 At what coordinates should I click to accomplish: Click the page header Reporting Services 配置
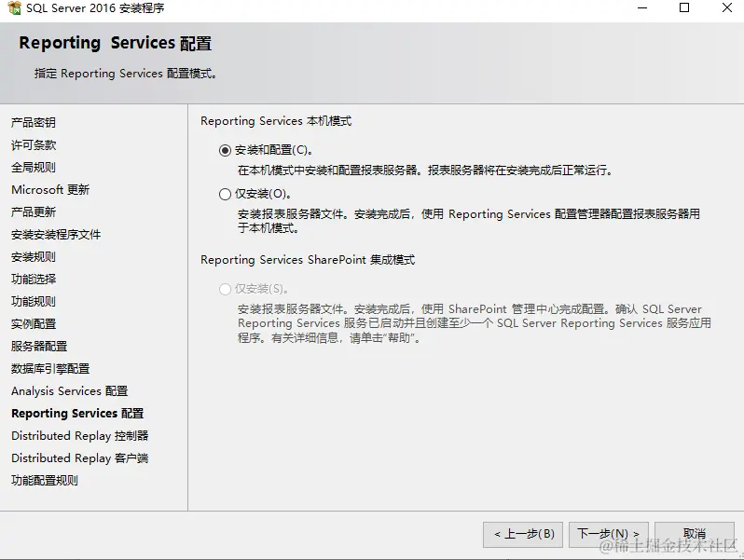pyautogui.click(x=116, y=43)
